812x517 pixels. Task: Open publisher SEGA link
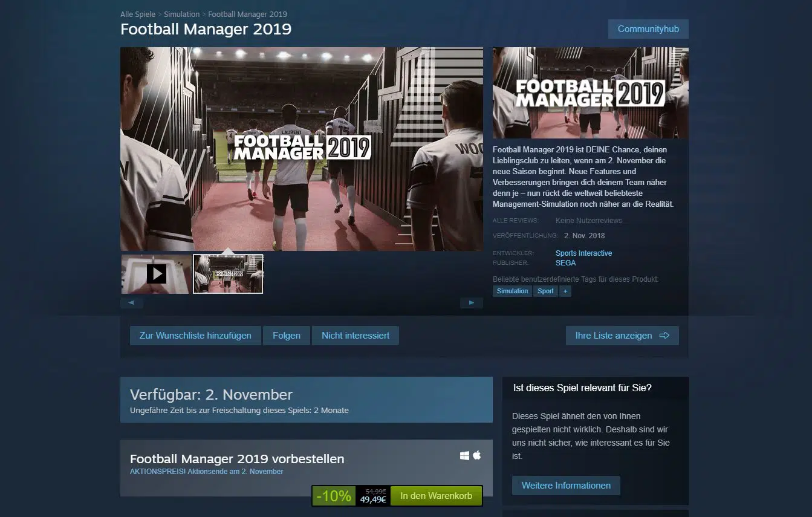pos(565,263)
